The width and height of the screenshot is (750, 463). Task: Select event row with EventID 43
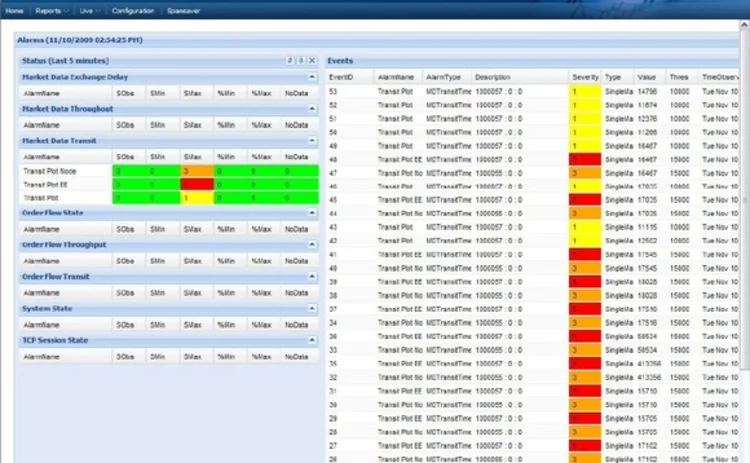532,227
